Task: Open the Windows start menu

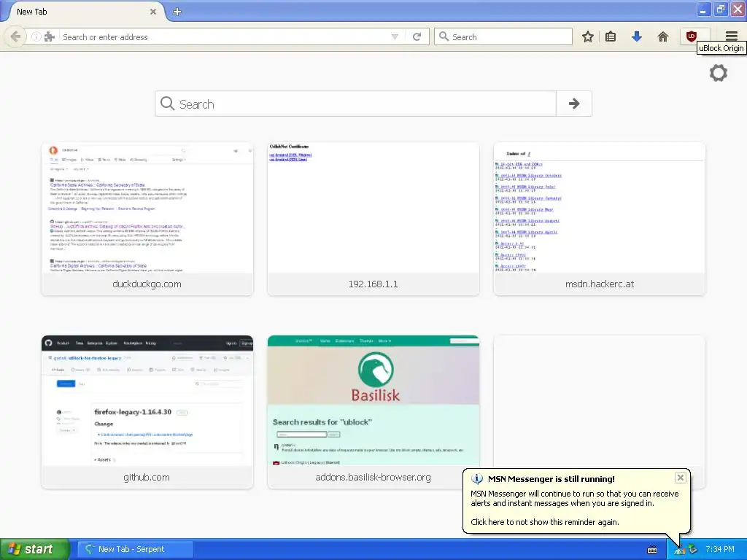Action: (x=35, y=549)
